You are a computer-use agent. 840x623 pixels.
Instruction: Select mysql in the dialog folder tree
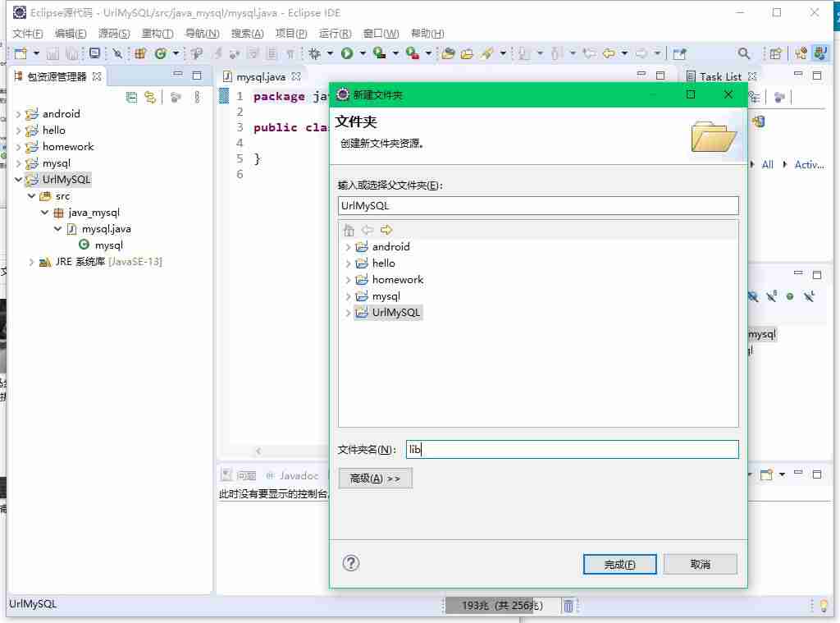(386, 296)
